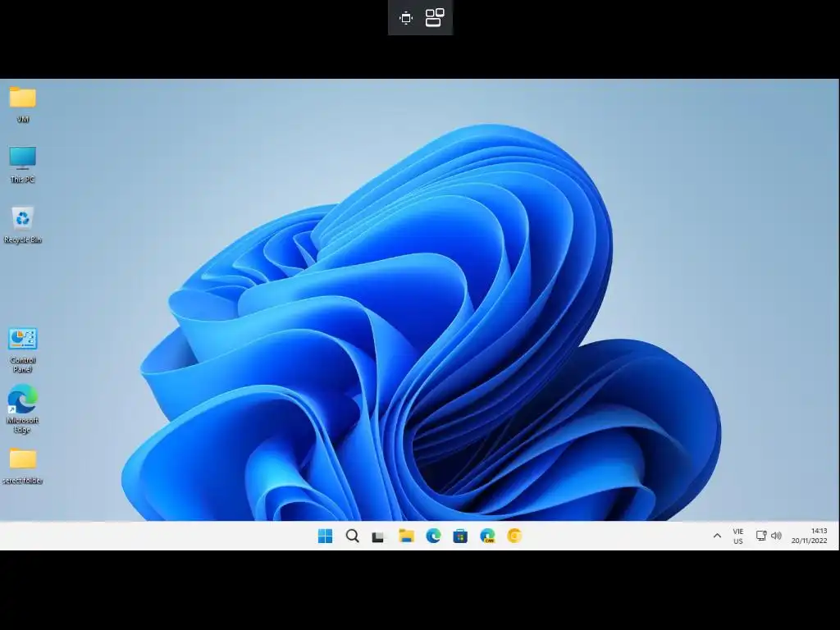Select the This PC desktop icon
The image size is (840, 630).
click(22, 164)
